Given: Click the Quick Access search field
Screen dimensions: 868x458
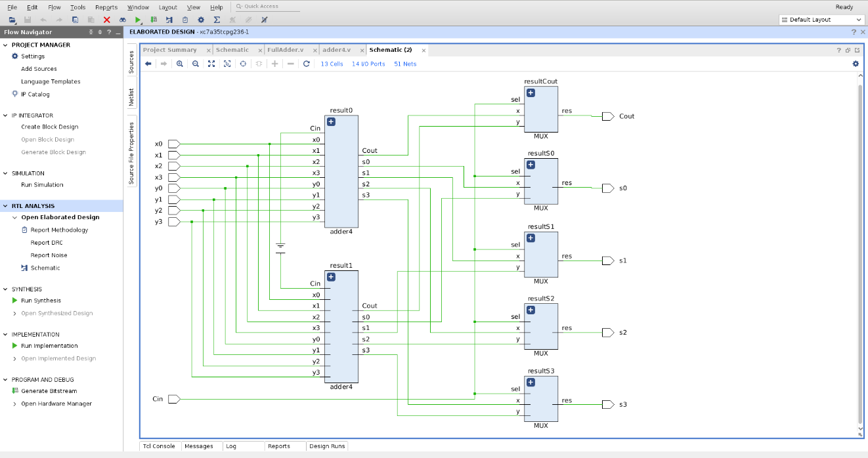Looking at the screenshot, I should [268, 7].
